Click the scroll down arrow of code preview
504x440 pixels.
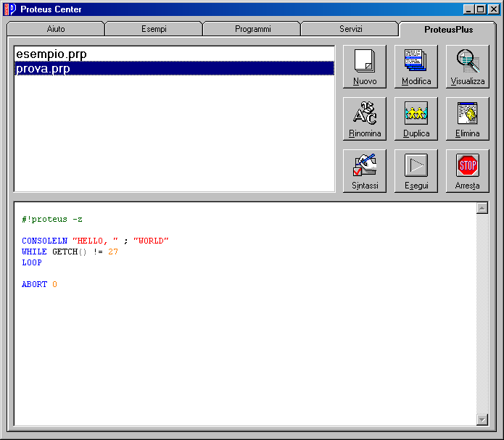tap(482, 419)
